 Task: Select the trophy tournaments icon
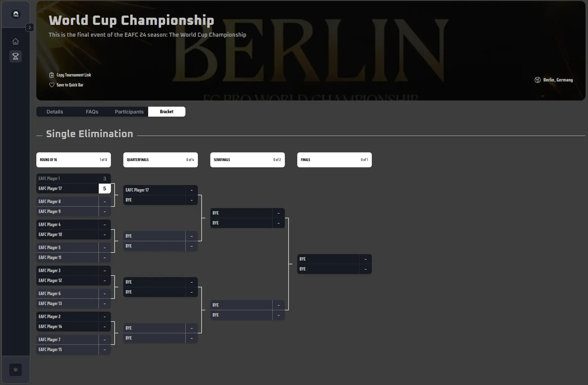click(x=16, y=56)
